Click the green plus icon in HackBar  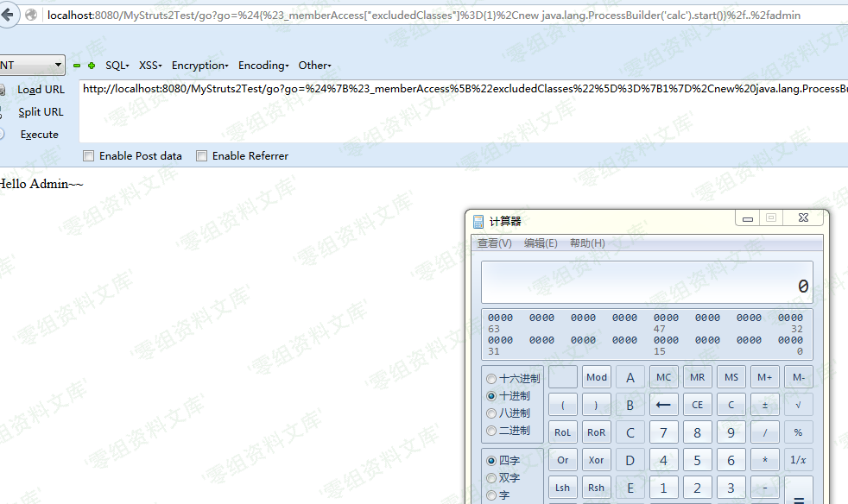(x=92, y=66)
